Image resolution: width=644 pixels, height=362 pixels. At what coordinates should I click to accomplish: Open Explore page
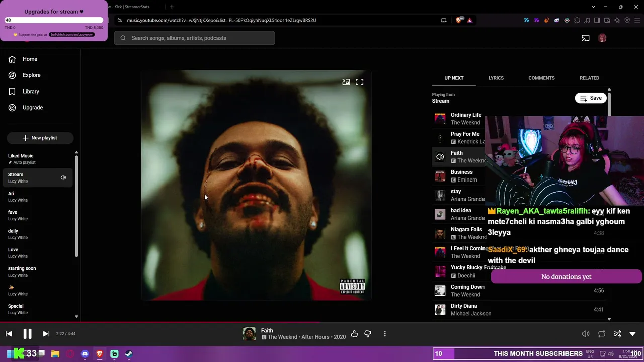click(x=25, y=75)
